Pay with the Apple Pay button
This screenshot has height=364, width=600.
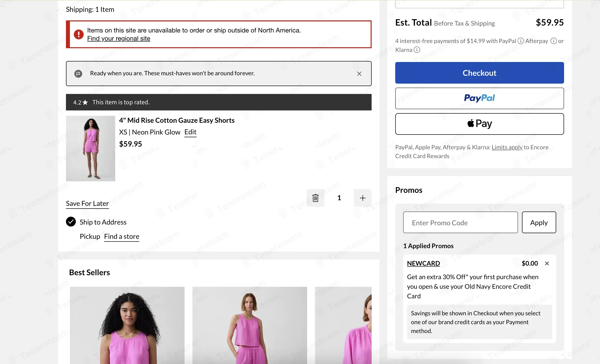(x=479, y=124)
